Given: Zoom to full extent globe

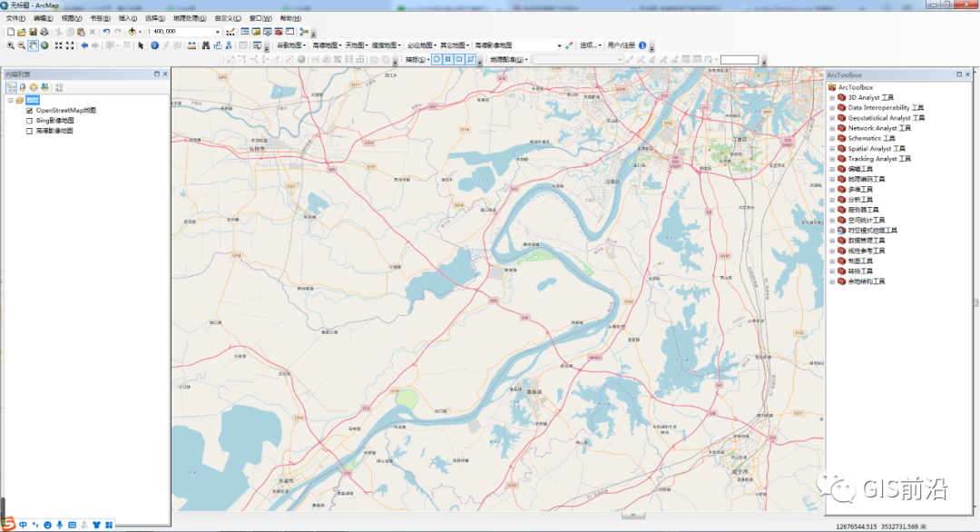Looking at the screenshot, I should pyautogui.click(x=44, y=45).
